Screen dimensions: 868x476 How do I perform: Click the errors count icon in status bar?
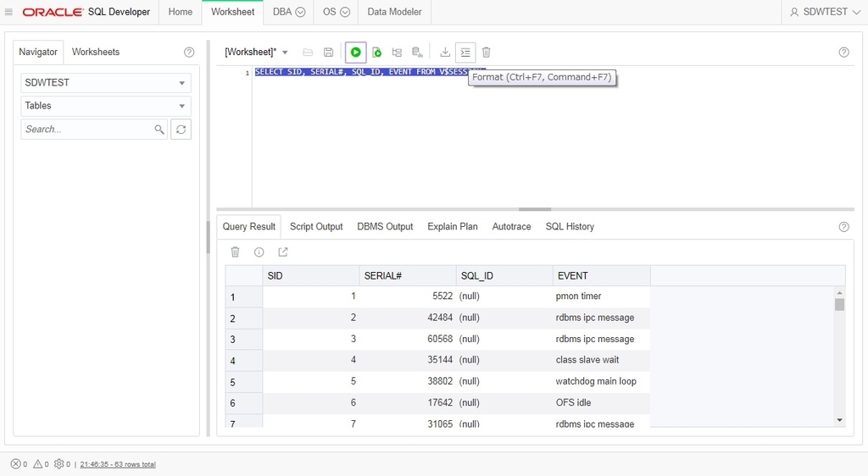point(15,464)
